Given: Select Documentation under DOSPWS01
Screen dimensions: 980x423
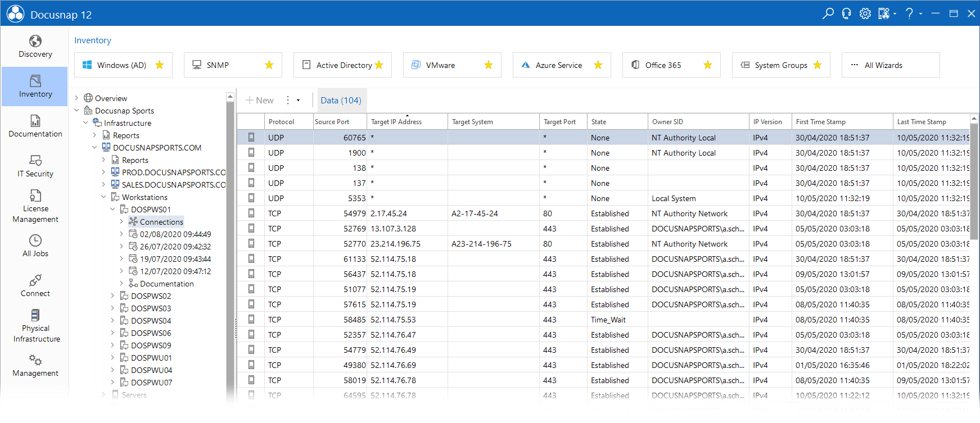Looking at the screenshot, I should [161, 284].
